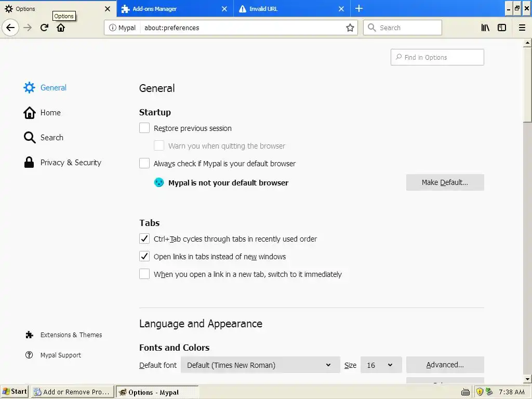The width and height of the screenshot is (532, 399).
Task: Click the Options - Mypal taskbar item
Action: (x=157, y=392)
